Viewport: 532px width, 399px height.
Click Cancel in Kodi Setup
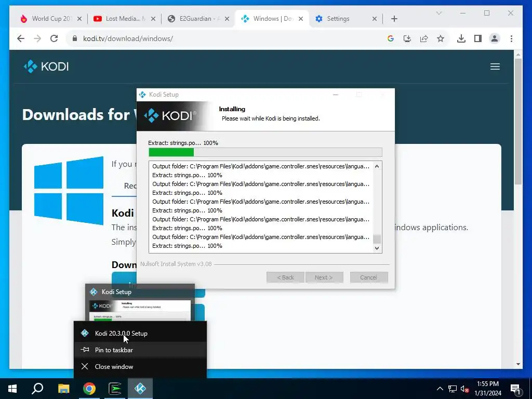pos(369,277)
